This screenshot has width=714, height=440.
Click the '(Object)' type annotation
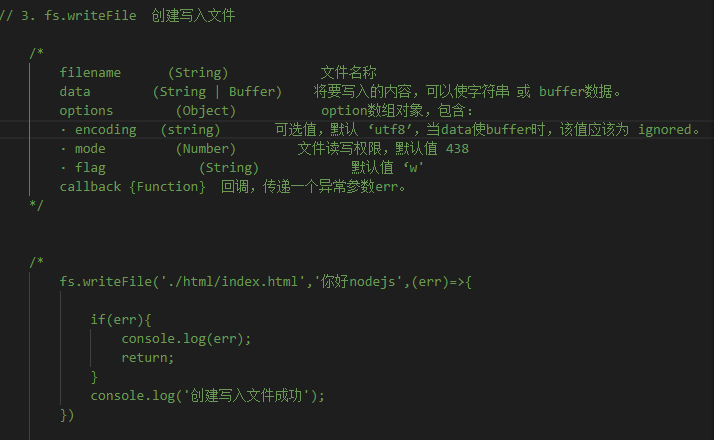(x=205, y=111)
